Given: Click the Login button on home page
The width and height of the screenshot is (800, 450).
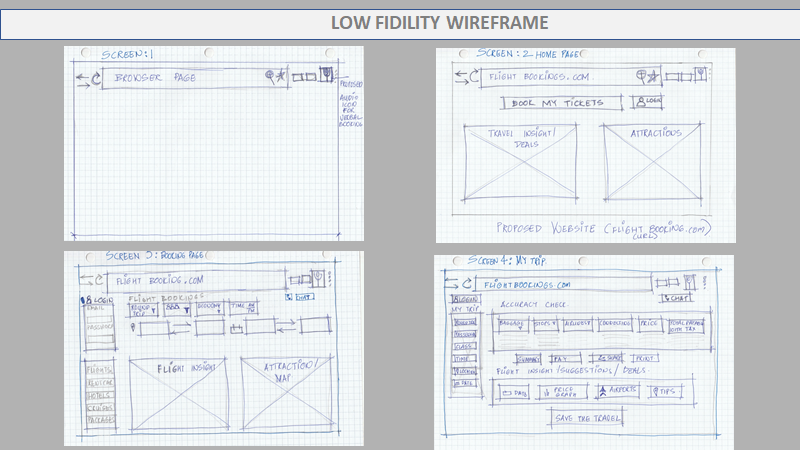Looking at the screenshot, I should click(x=648, y=101).
